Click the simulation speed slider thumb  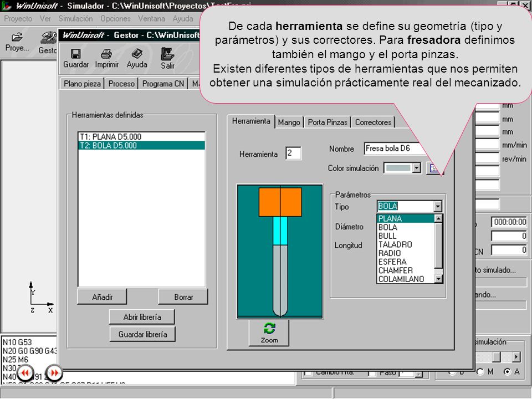click(497, 356)
